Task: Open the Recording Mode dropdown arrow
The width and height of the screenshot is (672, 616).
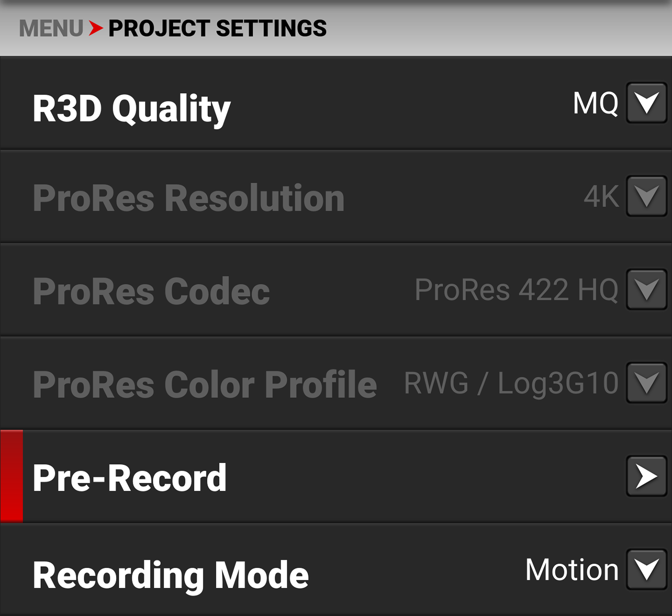Action: (646, 569)
